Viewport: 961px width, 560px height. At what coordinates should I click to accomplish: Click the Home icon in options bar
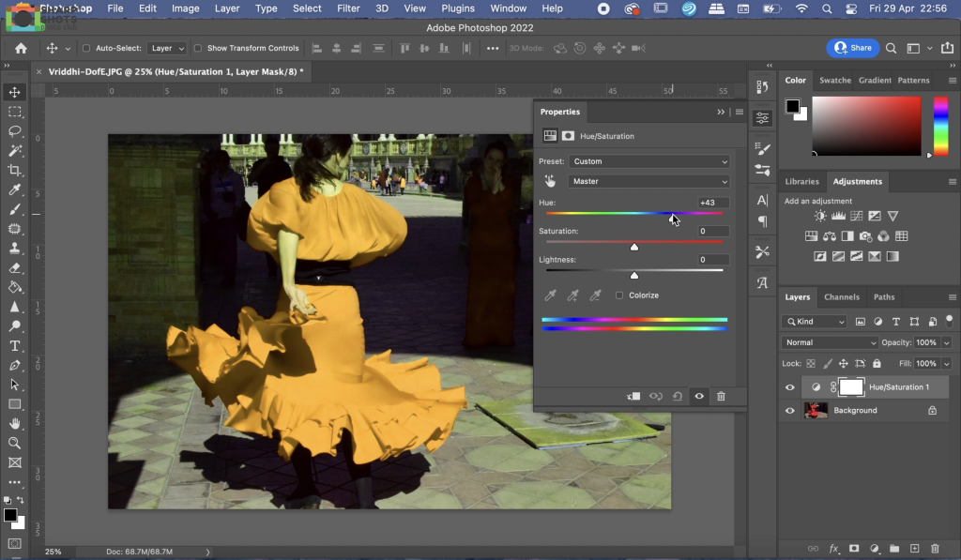21,48
